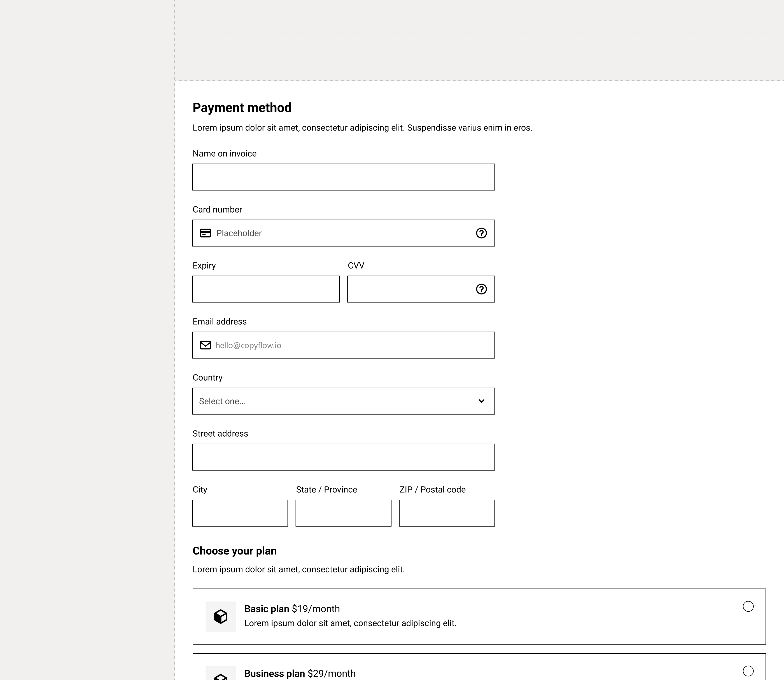This screenshot has height=680, width=784.
Task: Focus the Name on invoice input field
Action: pos(343,177)
